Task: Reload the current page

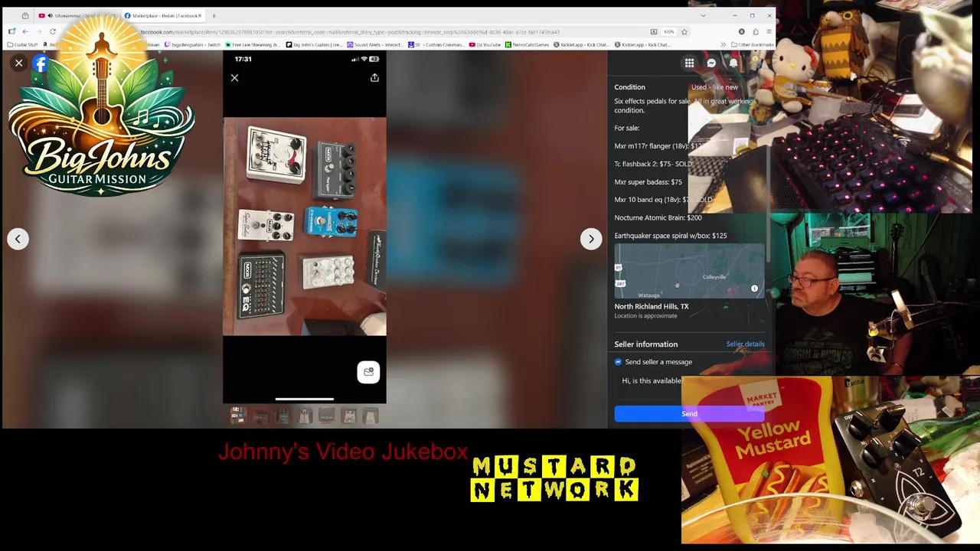Action: point(52,31)
